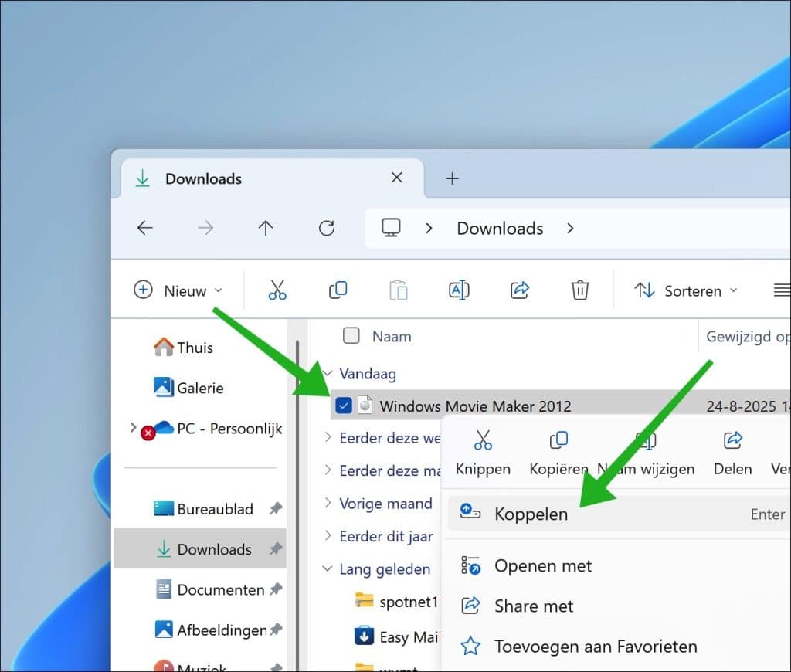791x672 pixels.
Task: Click the 24-8-2025 modified date cell
Action: pyautogui.click(x=748, y=406)
